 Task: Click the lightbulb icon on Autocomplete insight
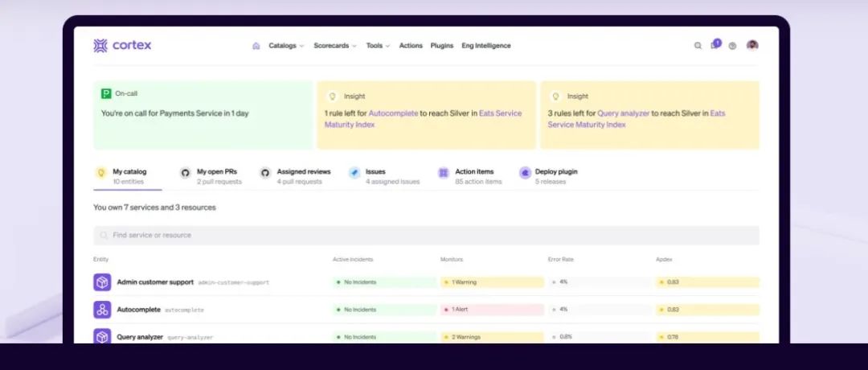coord(332,97)
